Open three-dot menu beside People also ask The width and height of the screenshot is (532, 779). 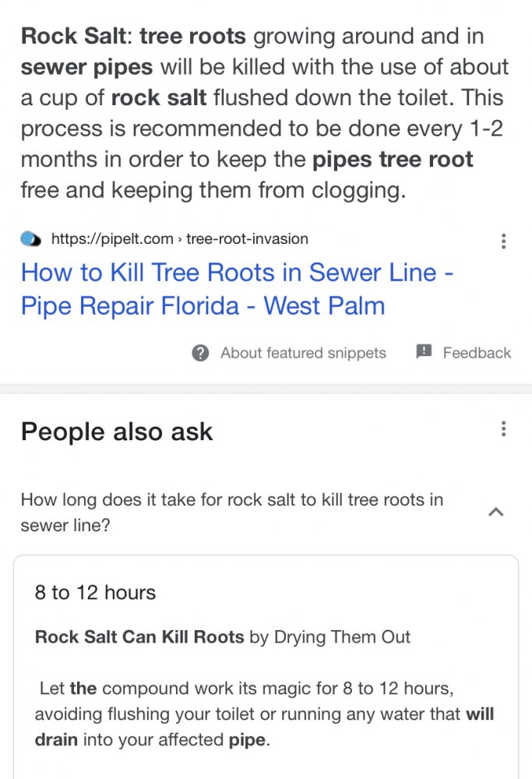504,428
